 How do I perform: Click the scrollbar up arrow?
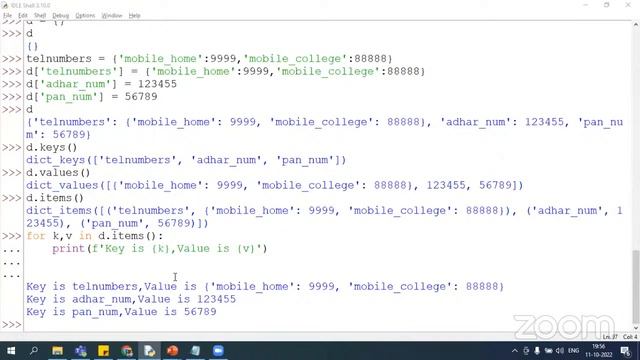(x=636, y=25)
